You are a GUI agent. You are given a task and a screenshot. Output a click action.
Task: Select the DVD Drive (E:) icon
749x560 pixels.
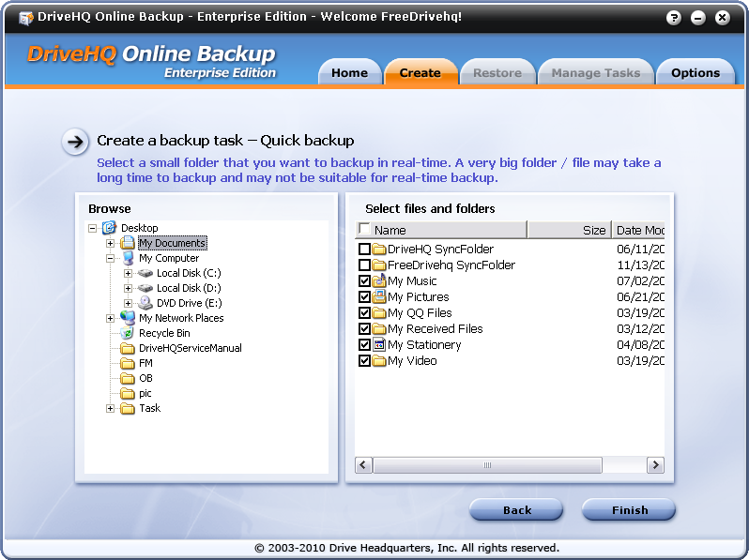pyautogui.click(x=145, y=303)
